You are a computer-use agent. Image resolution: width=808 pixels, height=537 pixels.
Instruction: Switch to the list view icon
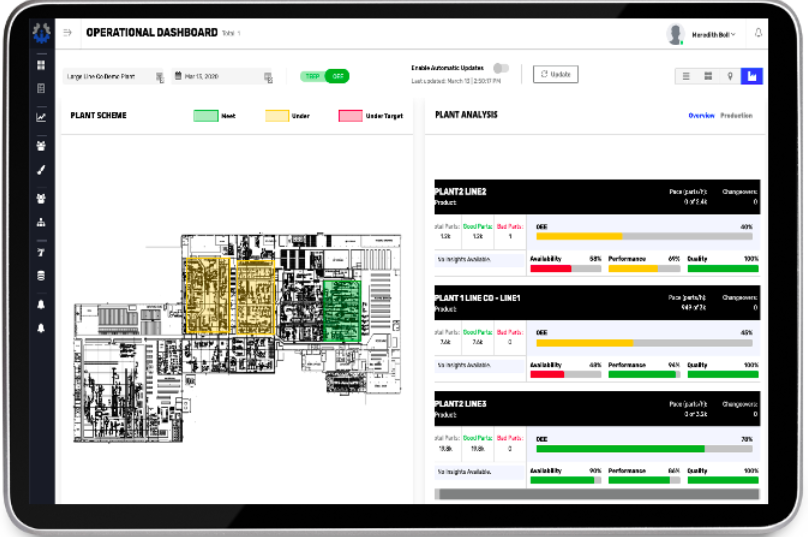[x=686, y=75]
